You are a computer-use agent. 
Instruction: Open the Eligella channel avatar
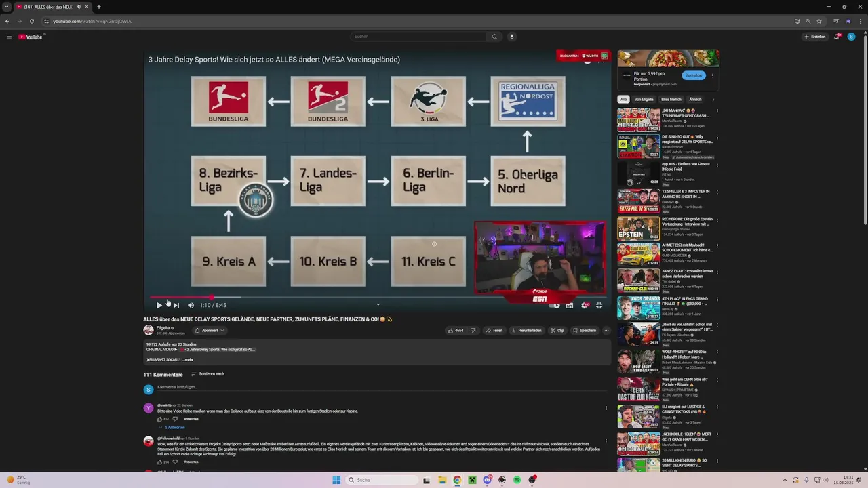click(149, 330)
